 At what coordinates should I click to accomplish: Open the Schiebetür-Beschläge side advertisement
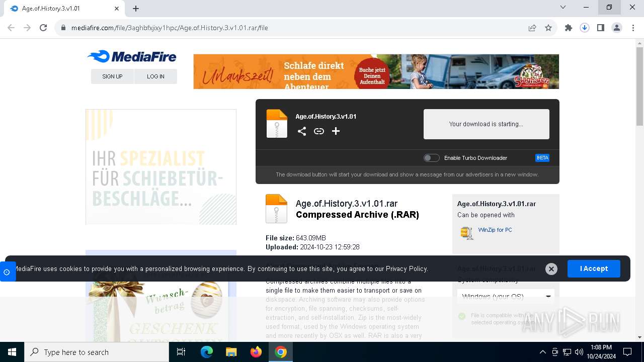(x=161, y=167)
